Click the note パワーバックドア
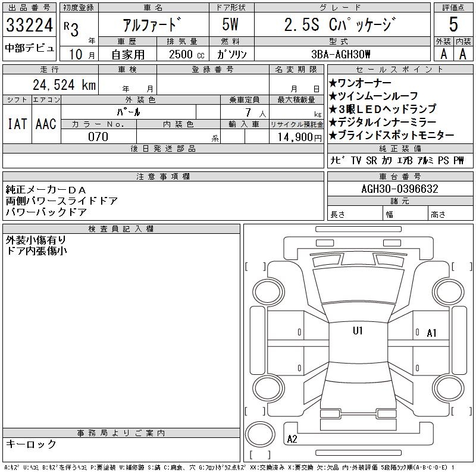This screenshot has width=476, height=476. pyautogui.click(x=46, y=212)
